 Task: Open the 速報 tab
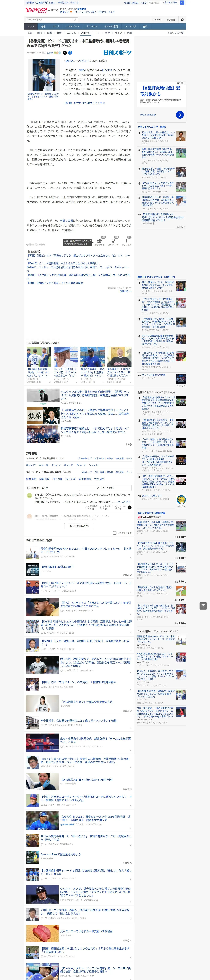click(43, 27)
